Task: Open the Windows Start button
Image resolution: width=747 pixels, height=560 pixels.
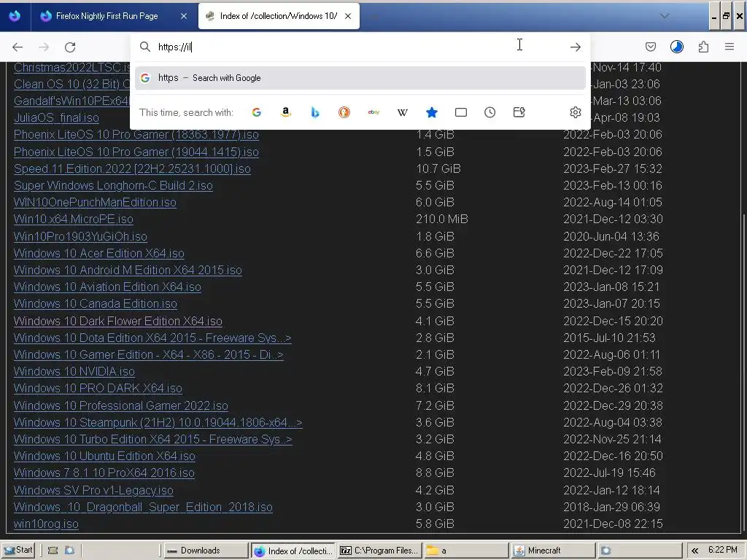Action: pyautogui.click(x=18, y=550)
